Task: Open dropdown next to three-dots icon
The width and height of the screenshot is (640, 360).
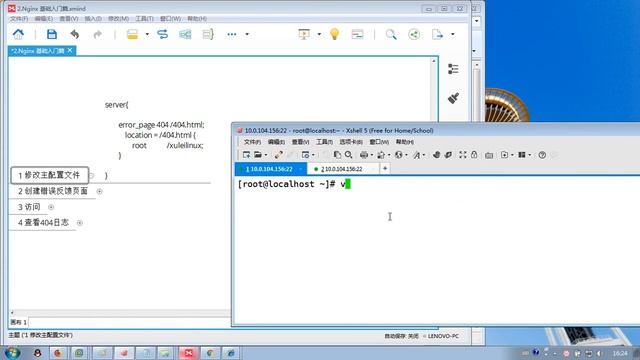Action: (x=247, y=34)
